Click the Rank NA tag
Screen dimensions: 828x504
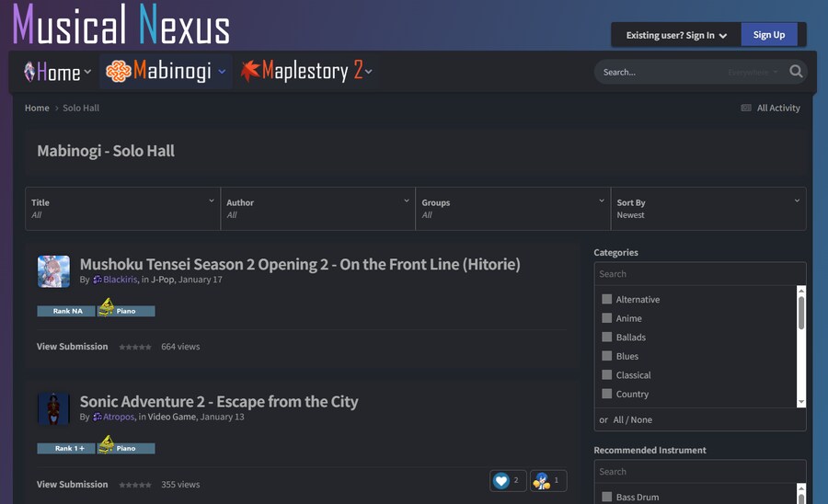[x=66, y=311]
